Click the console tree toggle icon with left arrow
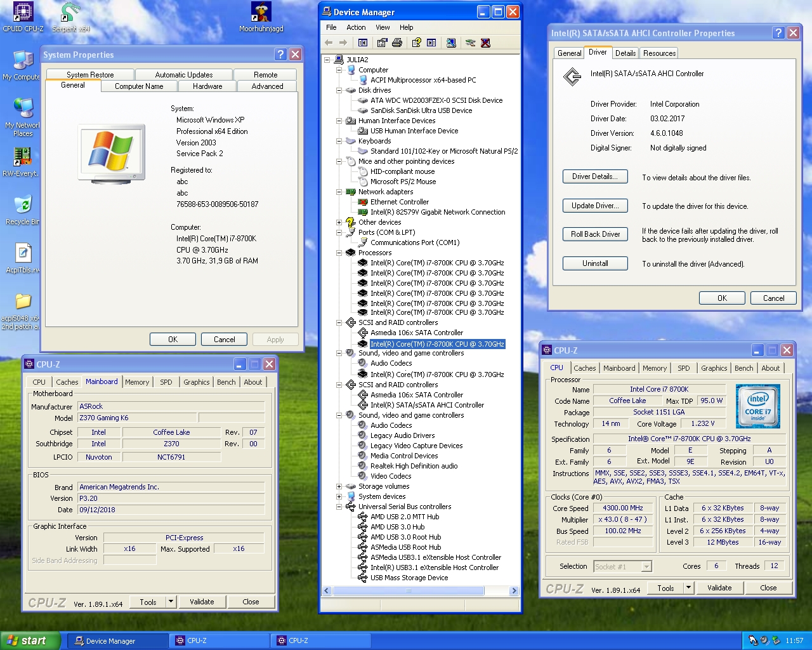The width and height of the screenshot is (812, 650). tap(363, 43)
